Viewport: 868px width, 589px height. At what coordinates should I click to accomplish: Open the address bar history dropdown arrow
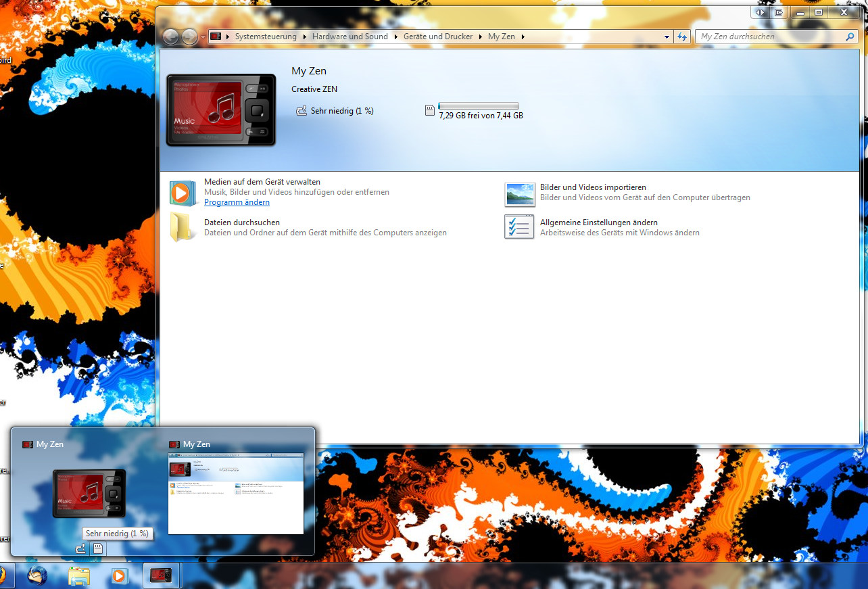[667, 37]
